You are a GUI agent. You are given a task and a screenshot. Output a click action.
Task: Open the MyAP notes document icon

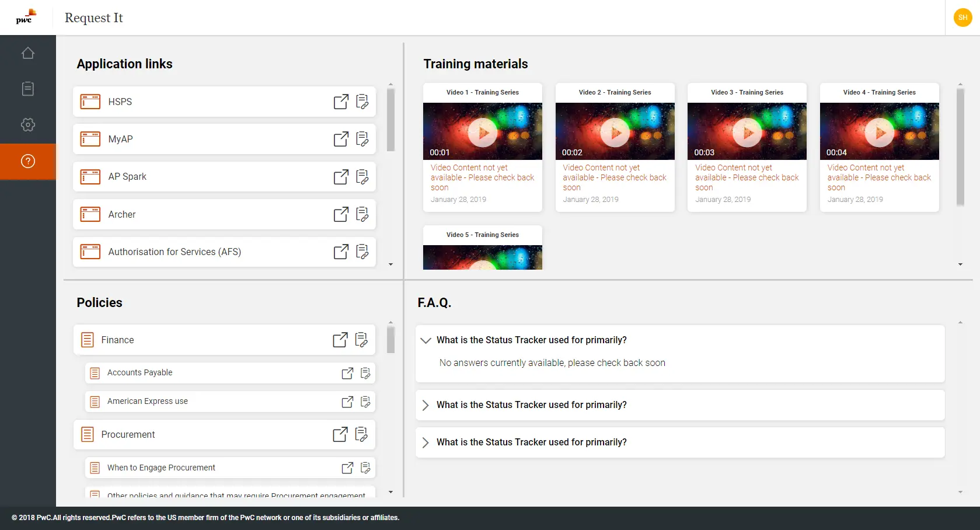362,139
